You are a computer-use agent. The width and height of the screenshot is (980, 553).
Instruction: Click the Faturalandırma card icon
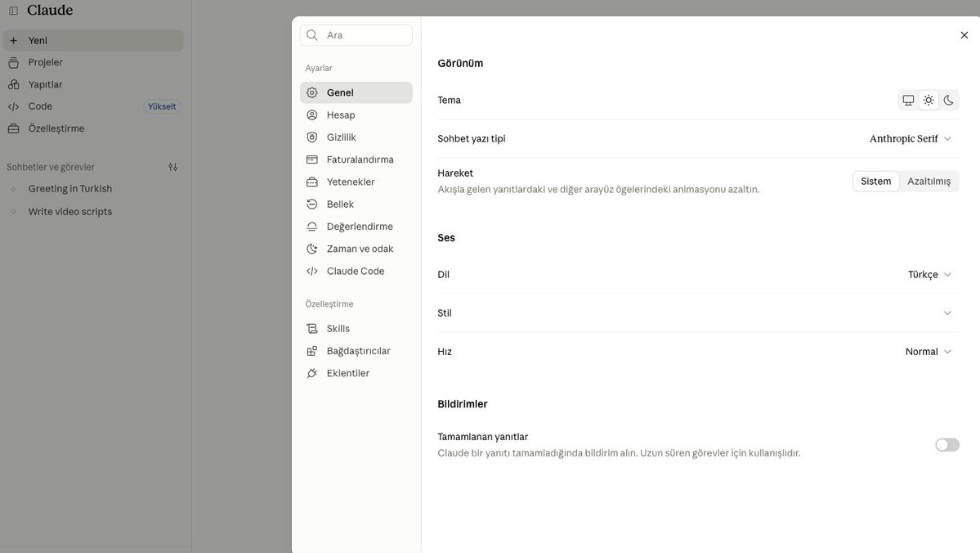pos(312,160)
